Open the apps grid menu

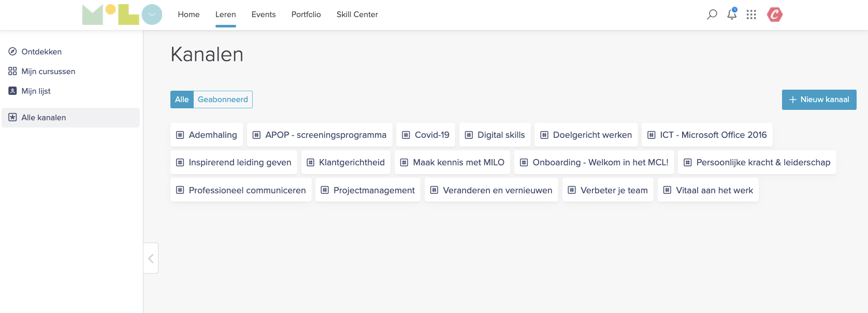(751, 15)
